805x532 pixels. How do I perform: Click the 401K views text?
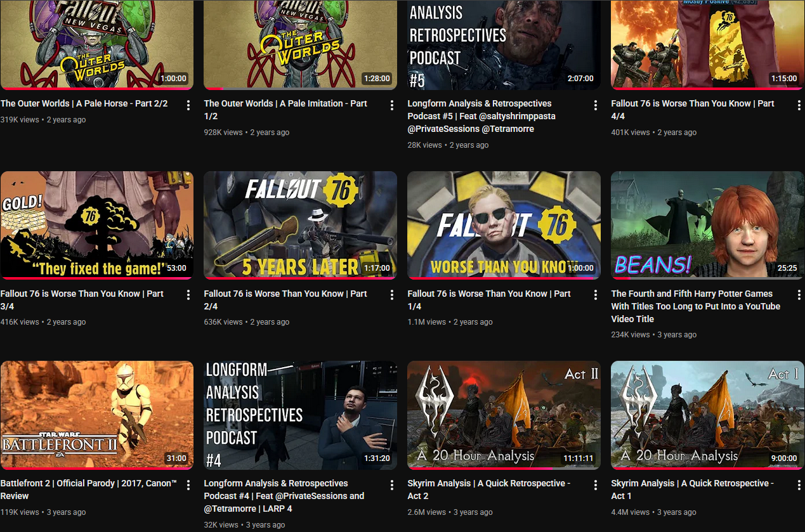pyautogui.click(x=631, y=133)
